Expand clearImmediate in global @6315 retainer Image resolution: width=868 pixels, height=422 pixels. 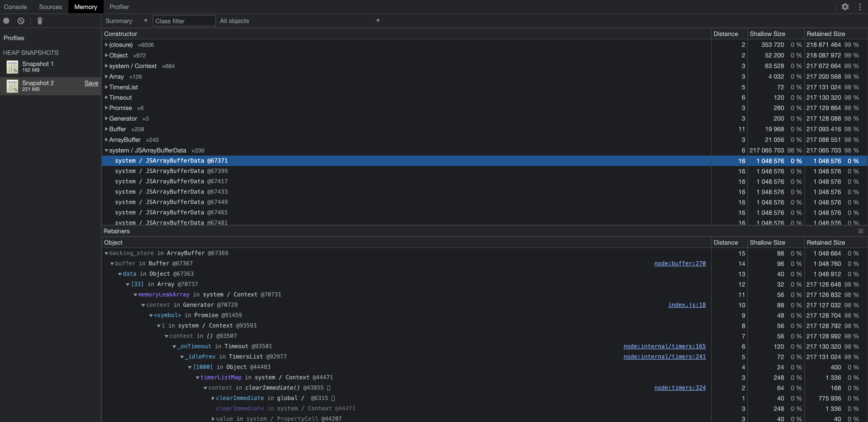click(x=213, y=398)
